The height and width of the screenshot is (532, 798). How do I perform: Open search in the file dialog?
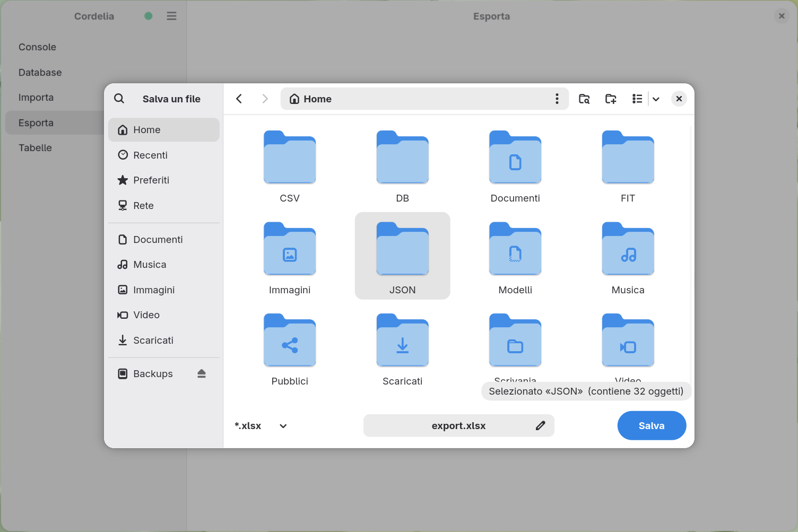(119, 99)
